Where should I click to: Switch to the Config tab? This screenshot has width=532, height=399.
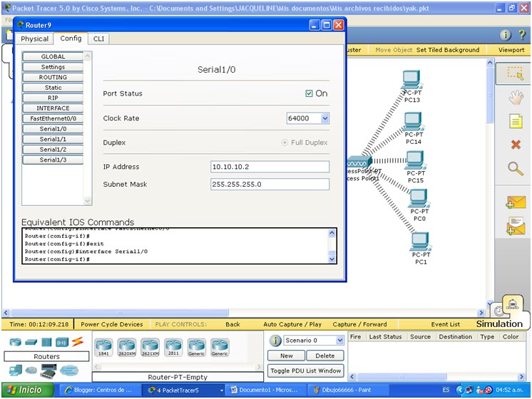pos(71,38)
